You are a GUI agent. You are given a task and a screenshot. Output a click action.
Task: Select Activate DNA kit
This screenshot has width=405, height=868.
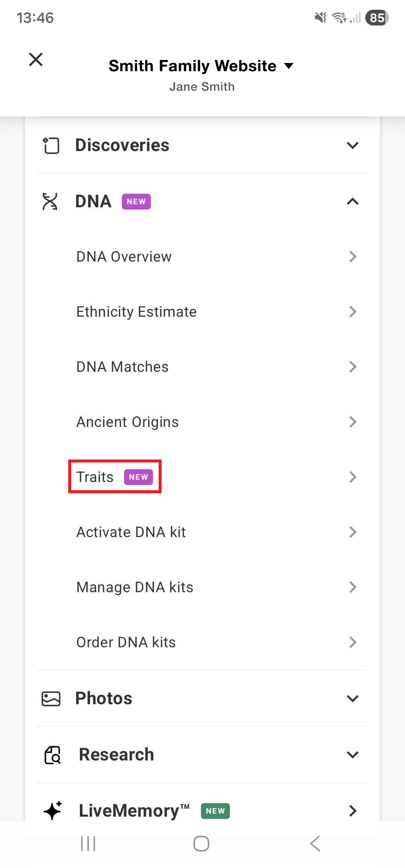coord(131,532)
